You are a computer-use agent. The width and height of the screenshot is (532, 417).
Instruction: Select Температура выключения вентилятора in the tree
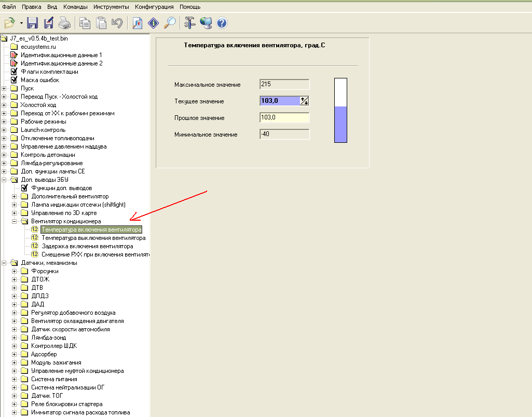tap(93, 238)
